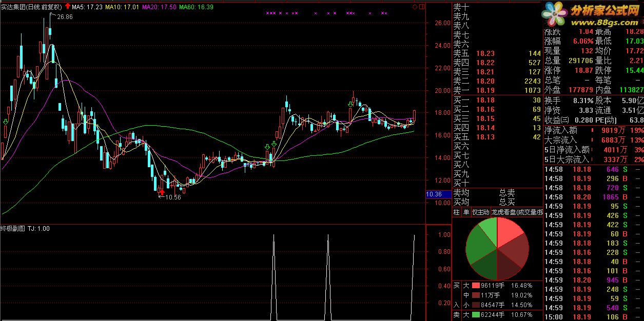
Task: Click the green down-arrow signal at the chart's left edge
Action: click(5, 122)
